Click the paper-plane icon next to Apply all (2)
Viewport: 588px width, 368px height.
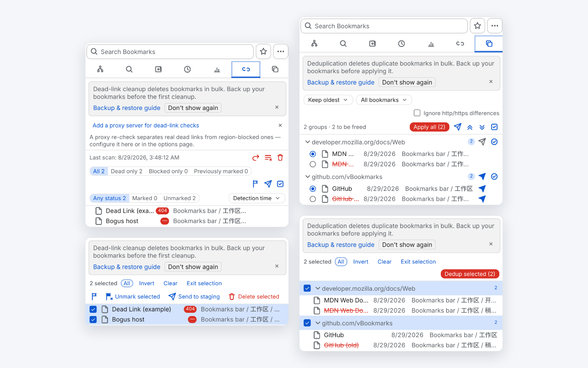pos(458,127)
